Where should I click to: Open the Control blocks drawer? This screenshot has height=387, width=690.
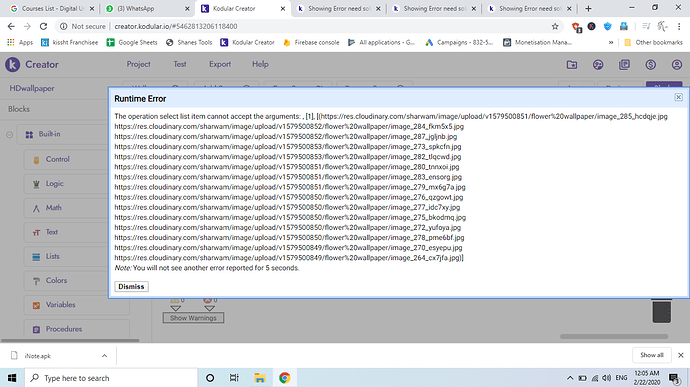click(58, 159)
